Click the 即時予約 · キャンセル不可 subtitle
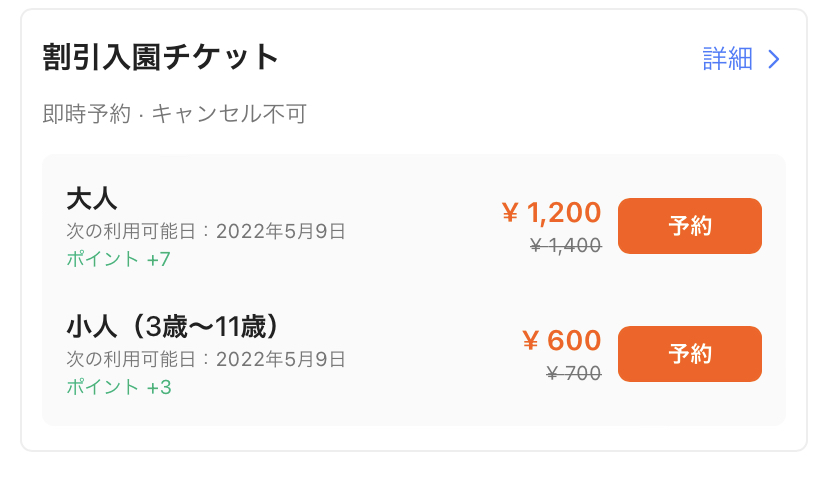Viewport: 828px width, 489px height. [x=174, y=114]
